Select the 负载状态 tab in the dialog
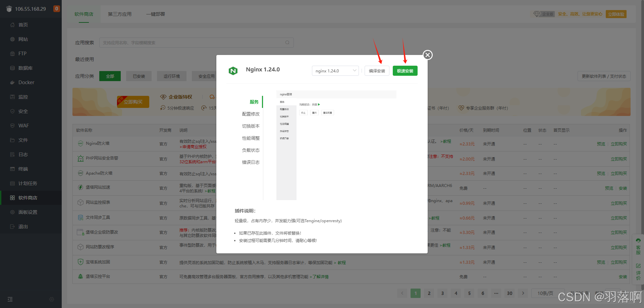This screenshot has height=308, width=644. 251,150
